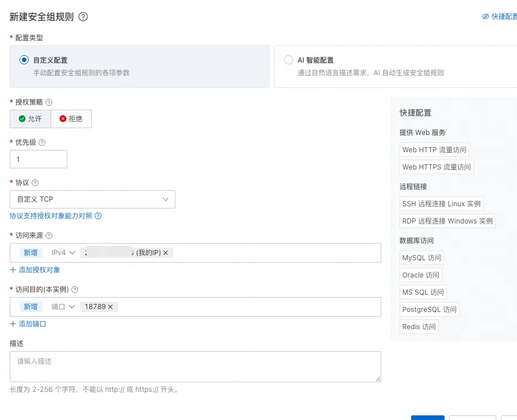This screenshot has height=420, width=517.
Task: Click the 新增 tag in 访问目的 row
Action: tap(30, 307)
